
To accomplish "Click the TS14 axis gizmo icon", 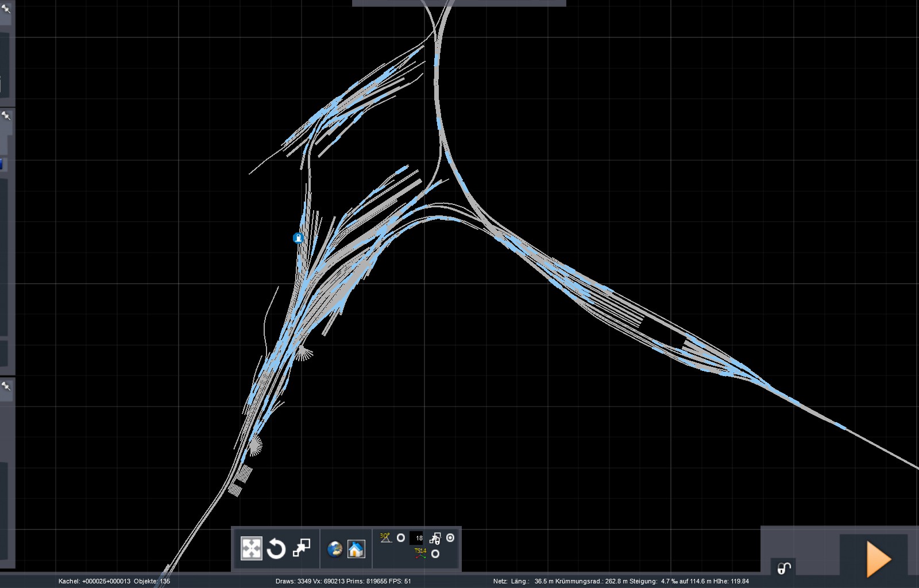I will [420, 554].
